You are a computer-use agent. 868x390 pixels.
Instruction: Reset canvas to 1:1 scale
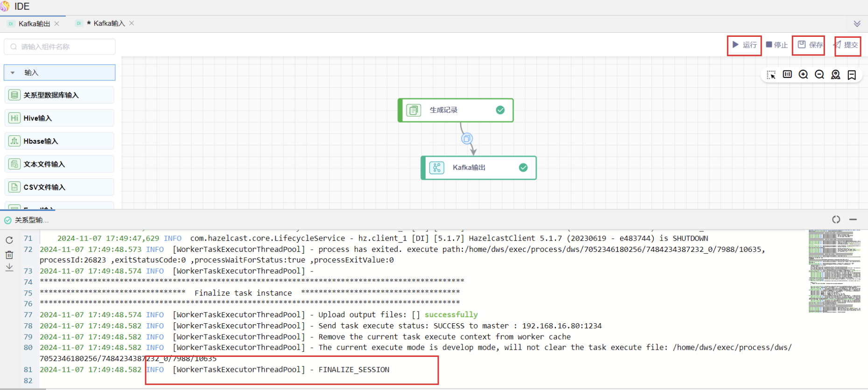pyautogui.click(x=787, y=75)
